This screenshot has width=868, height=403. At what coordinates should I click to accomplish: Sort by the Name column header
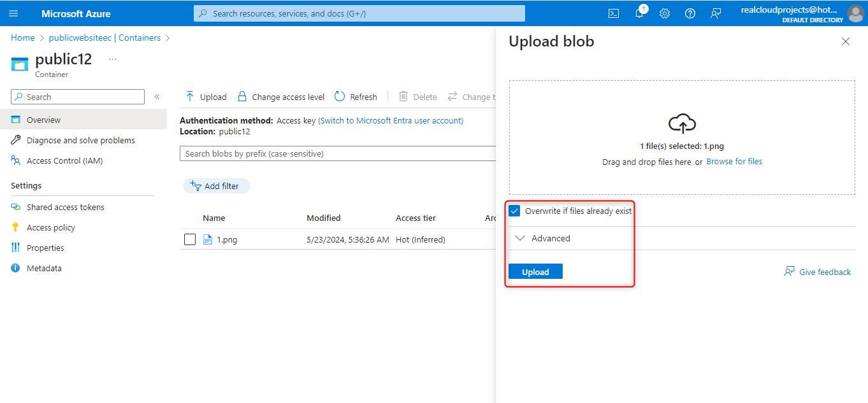point(214,218)
